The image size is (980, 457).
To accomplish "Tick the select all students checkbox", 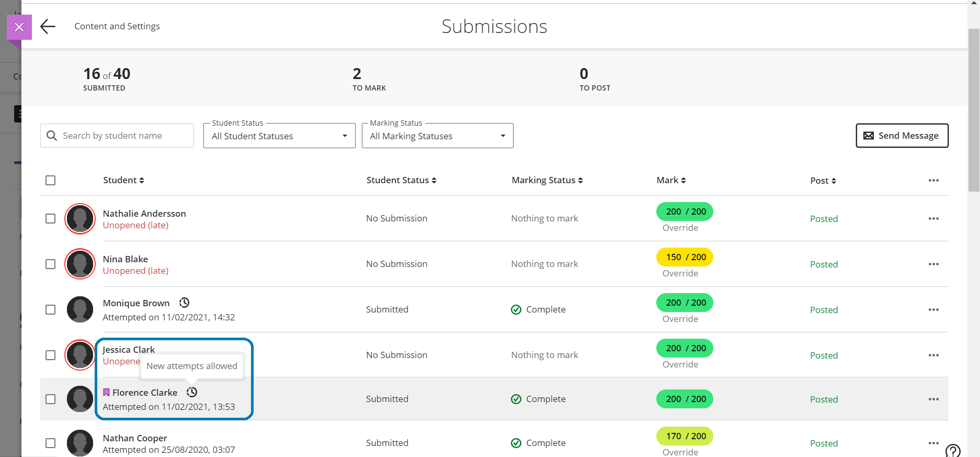I will pyautogui.click(x=50, y=180).
